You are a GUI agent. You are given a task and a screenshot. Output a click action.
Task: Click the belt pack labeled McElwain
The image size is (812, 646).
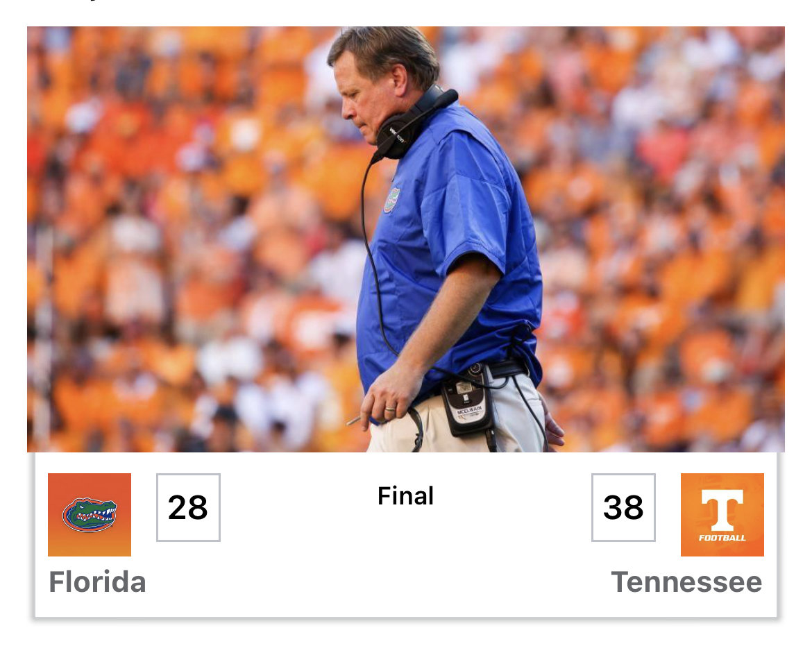(x=467, y=401)
